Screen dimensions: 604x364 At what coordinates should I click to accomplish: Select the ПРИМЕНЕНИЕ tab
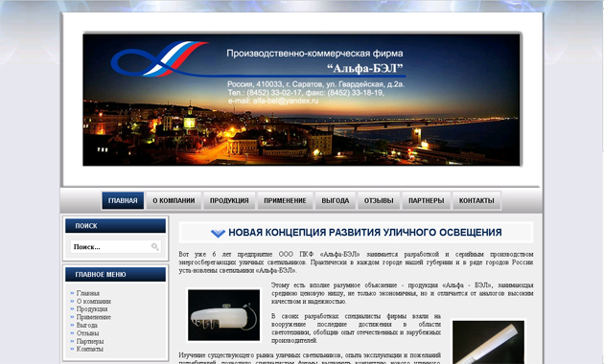click(x=285, y=200)
